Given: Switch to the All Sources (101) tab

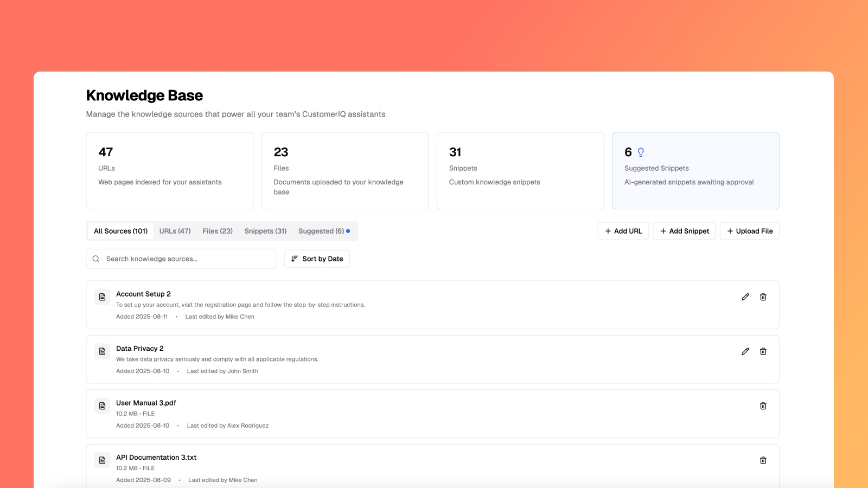Looking at the screenshot, I should [x=120, y=231].
